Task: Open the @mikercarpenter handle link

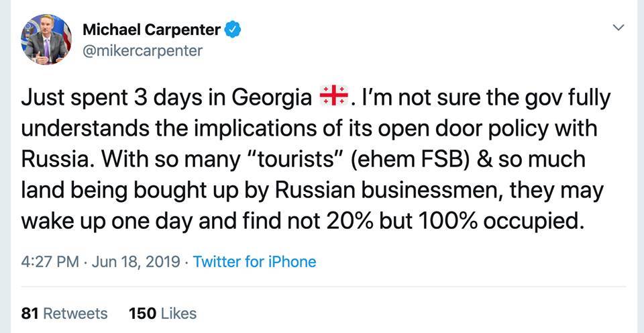Action: (x=142, y=50)
